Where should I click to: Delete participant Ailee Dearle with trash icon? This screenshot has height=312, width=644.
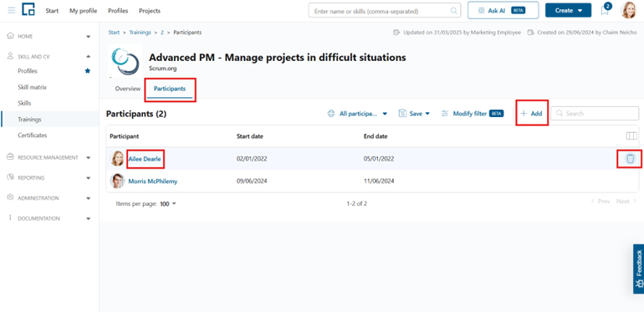[630, 158]
